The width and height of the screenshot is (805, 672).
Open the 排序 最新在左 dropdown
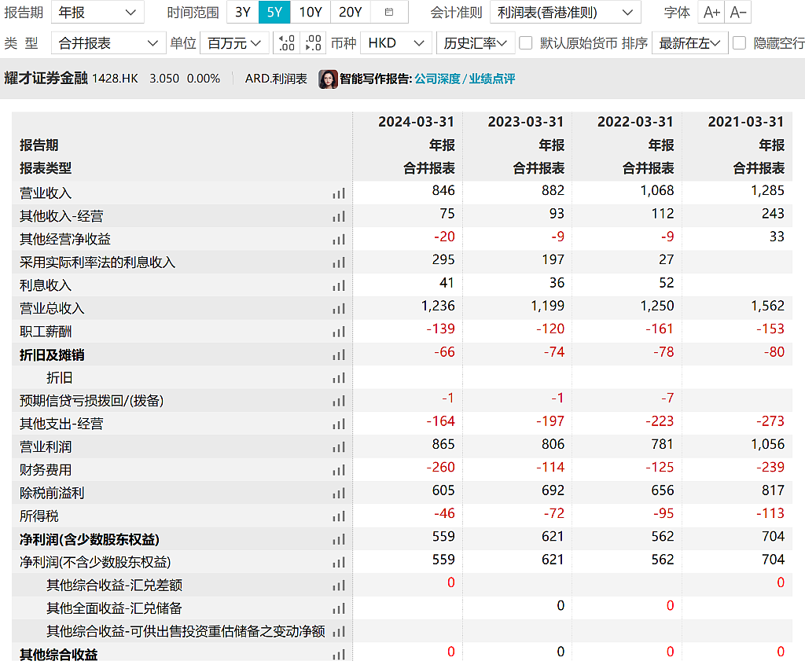coord(689,43)
